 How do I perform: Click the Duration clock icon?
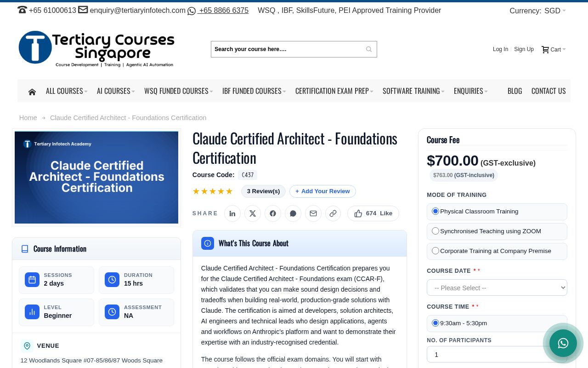[x=112, y=280]
